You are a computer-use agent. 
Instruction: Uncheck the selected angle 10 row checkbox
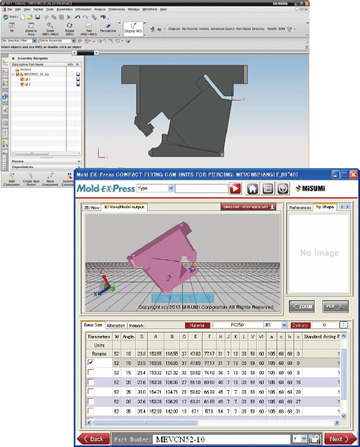click(91, 362)
